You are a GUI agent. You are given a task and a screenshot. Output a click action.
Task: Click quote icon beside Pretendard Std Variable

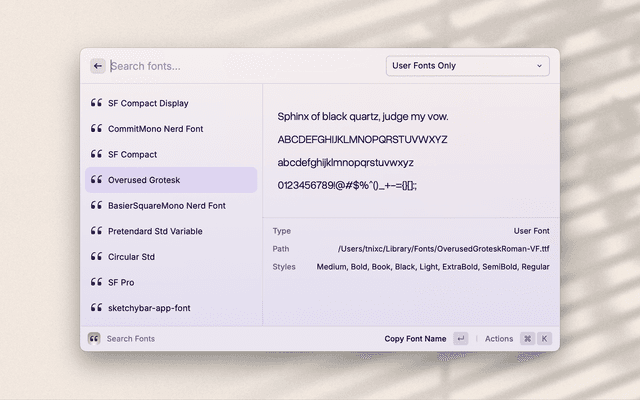(96, 231)
